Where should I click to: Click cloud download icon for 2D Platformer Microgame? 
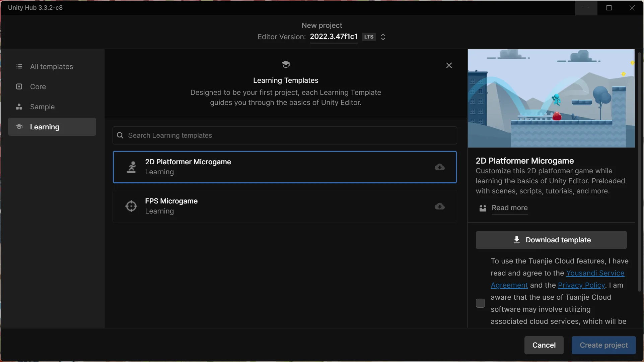[x=439, y=167]
